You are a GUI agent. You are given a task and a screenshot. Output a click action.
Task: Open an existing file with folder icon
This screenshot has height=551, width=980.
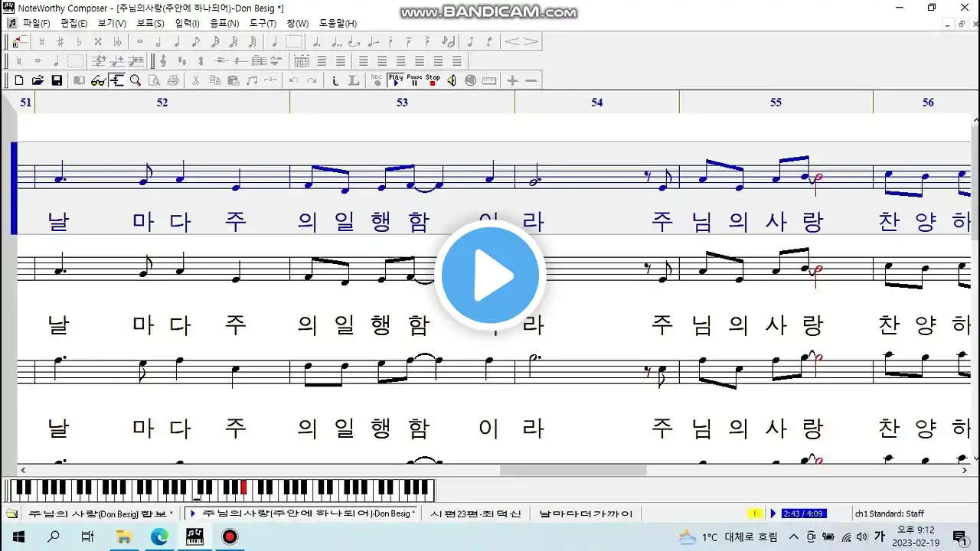[x=38, y=80]
